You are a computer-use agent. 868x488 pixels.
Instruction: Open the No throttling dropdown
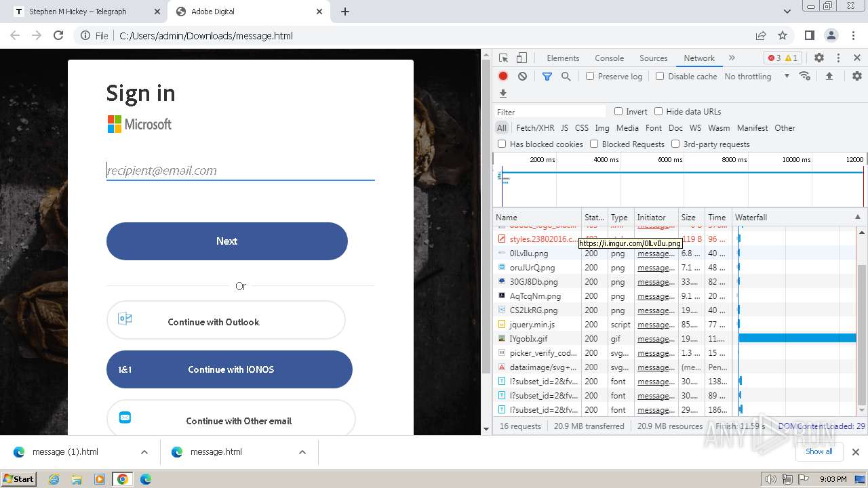pyautogui.click(x=757, y=76)
